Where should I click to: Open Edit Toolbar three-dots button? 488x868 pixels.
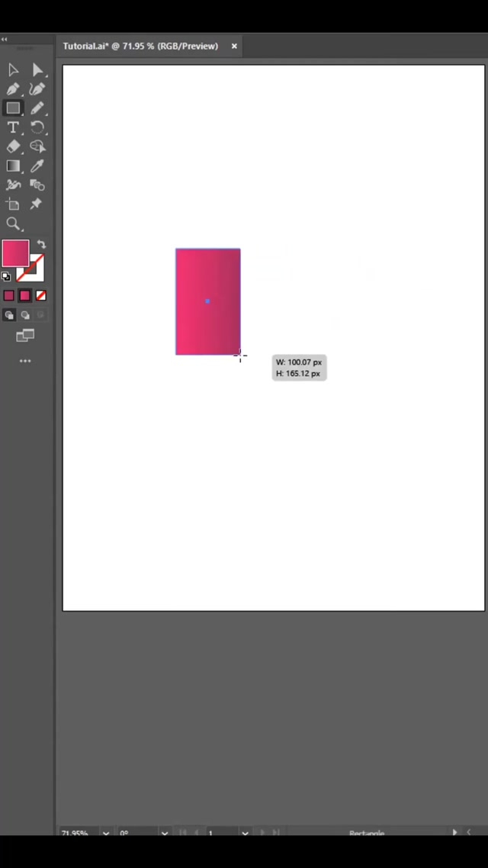(25, 361)
